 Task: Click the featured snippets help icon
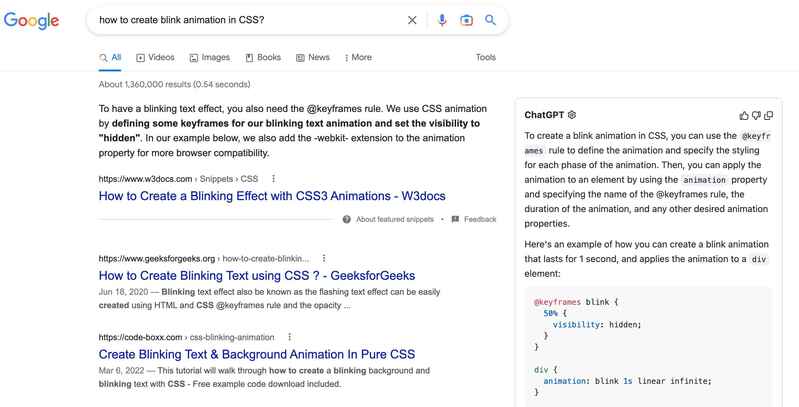pyautogui.click(x=347, y=220)
